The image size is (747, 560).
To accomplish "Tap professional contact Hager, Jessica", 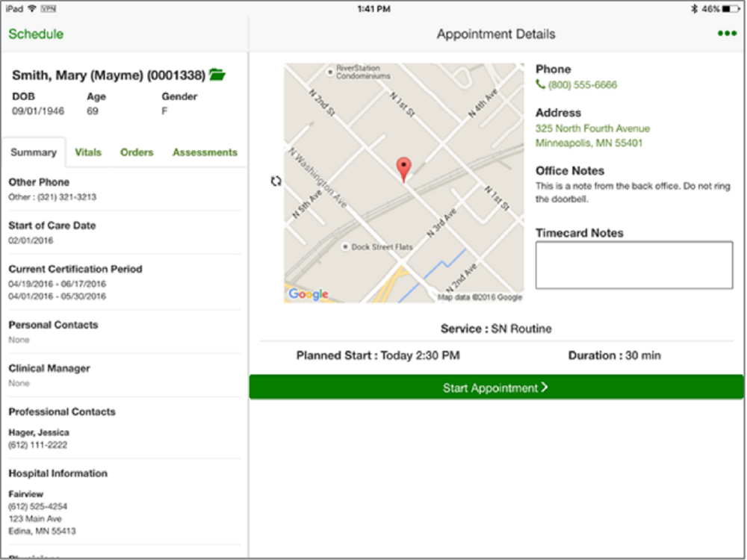I will coord(39,432).
